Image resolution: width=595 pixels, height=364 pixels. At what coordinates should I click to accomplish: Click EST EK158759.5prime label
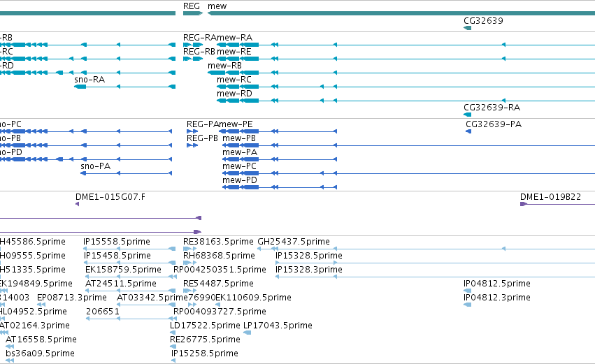click(123, 270)
